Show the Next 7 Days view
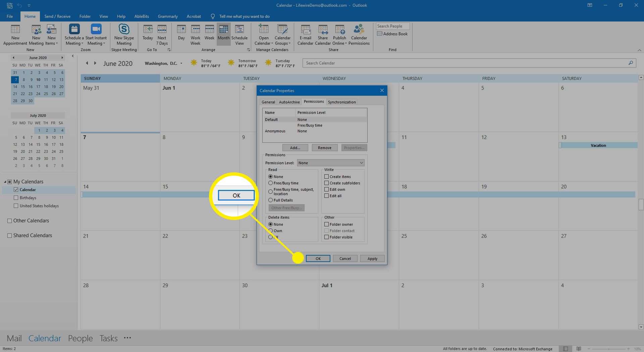 coord(162,35)
